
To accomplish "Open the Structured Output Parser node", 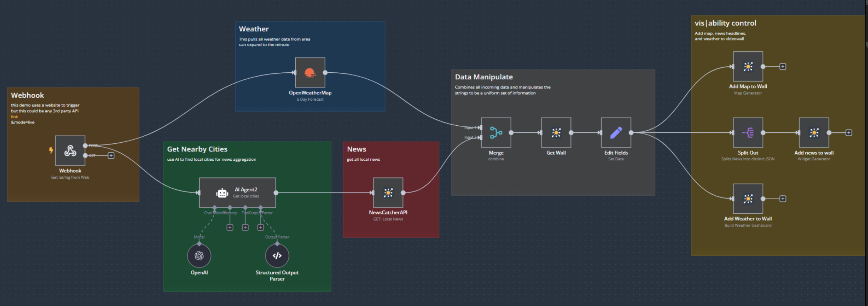I will coord(277,256).
